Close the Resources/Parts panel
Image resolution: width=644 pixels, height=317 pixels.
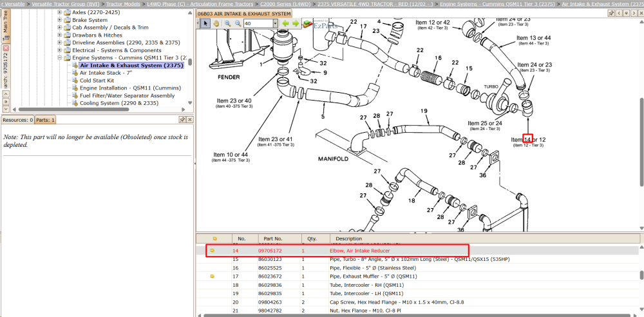[x=190, y=120]
